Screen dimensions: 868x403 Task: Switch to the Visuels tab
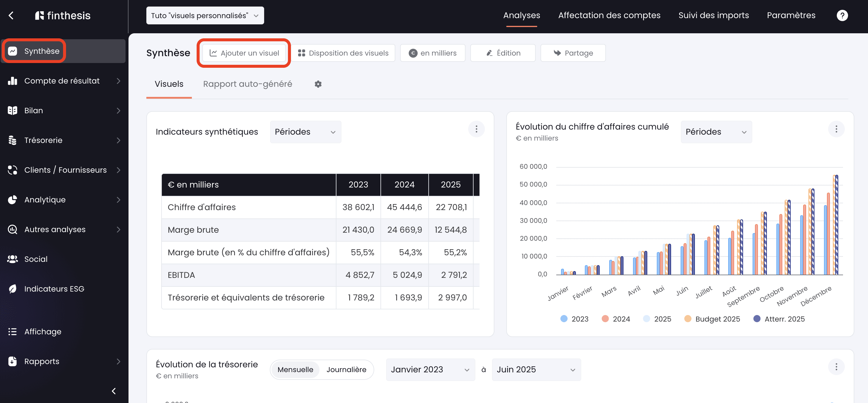(169, 84)
